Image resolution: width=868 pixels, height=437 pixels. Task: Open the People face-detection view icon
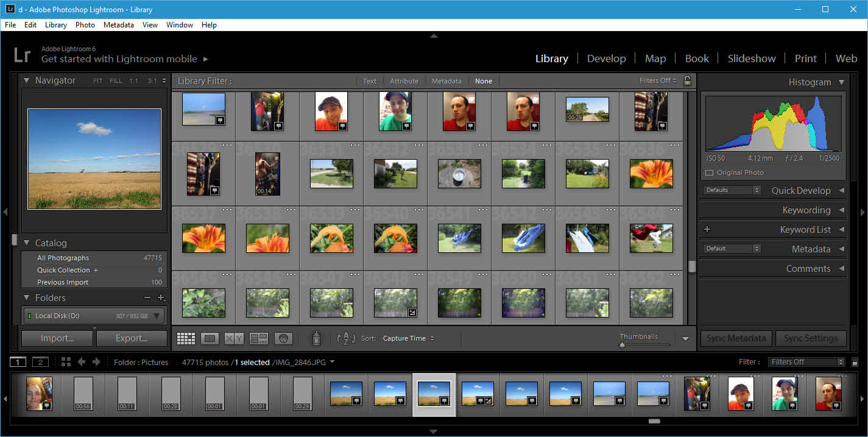[x=283, y=338]
